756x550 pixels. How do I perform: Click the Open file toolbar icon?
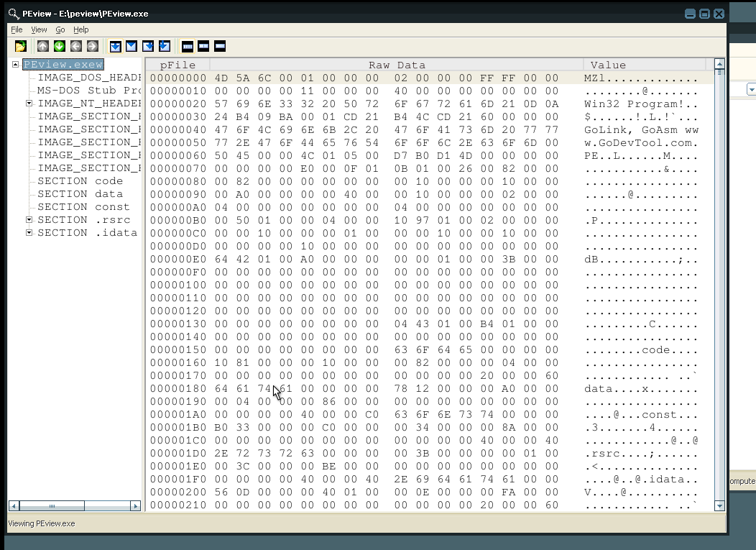(20, 46)
